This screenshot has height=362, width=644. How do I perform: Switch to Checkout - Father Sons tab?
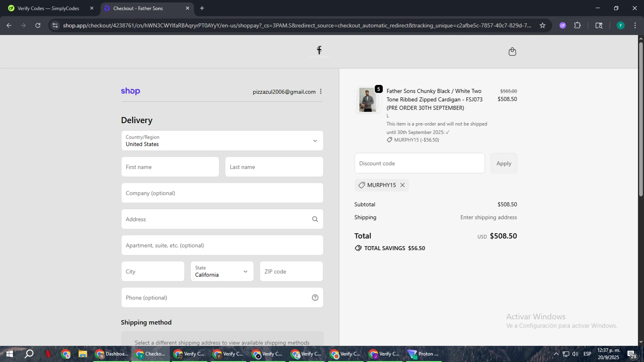(x=138, y=8)
